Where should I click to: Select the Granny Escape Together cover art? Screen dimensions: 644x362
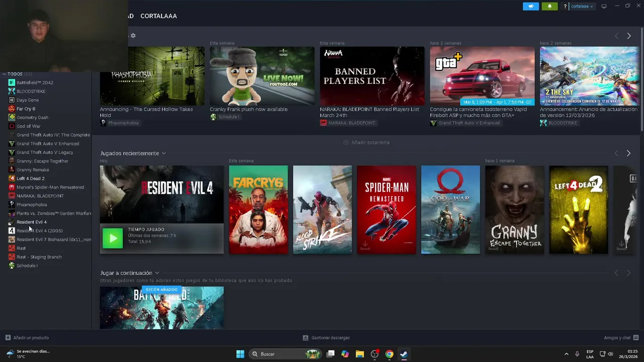point(514,210)
